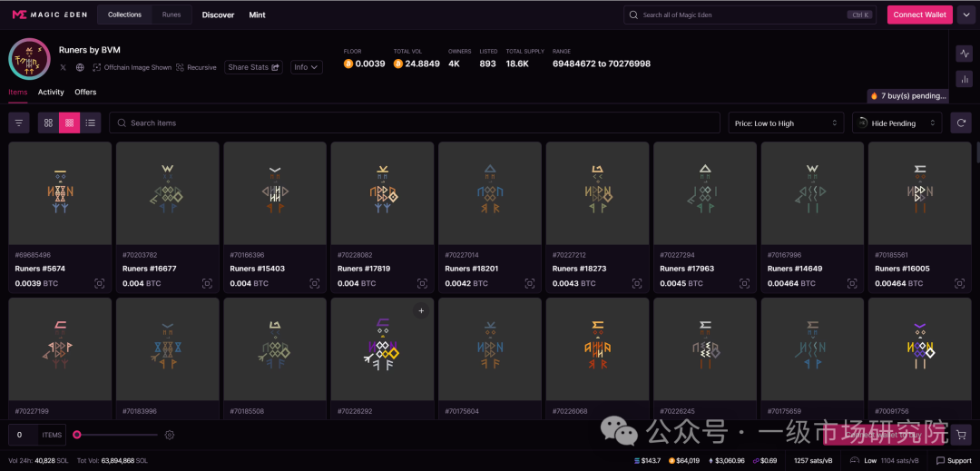The width and height of the screenshot is (980, 471).
Task: Open Runers #5674 title link
Action: (x=40, y=269)
